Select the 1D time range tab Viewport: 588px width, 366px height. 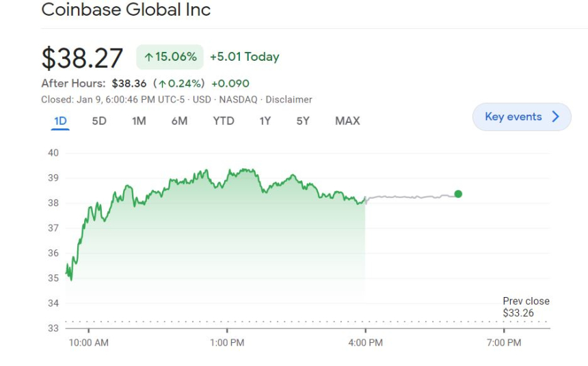(60, 121)
